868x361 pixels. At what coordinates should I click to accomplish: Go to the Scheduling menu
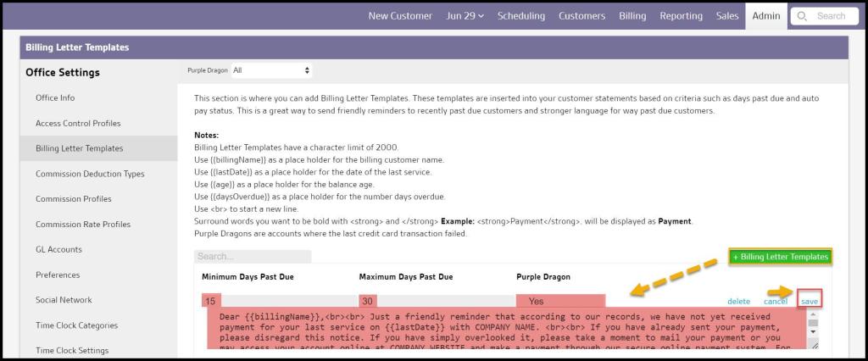[521, 16]
